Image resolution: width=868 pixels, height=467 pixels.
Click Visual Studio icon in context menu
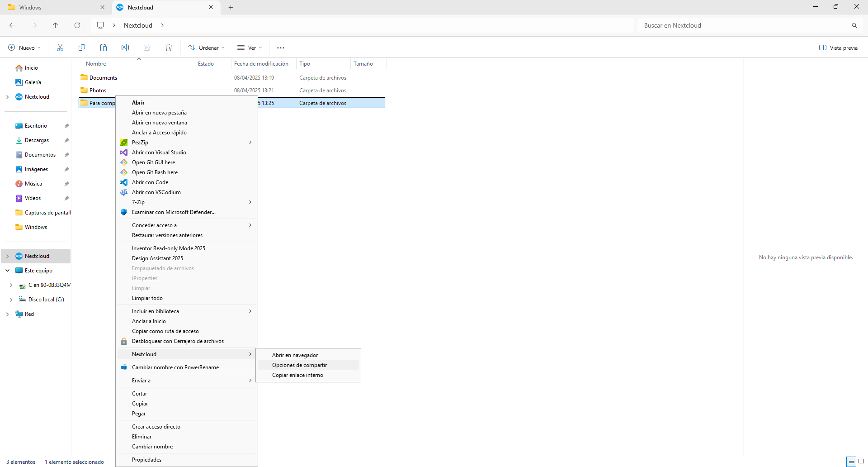click(124, 152)
